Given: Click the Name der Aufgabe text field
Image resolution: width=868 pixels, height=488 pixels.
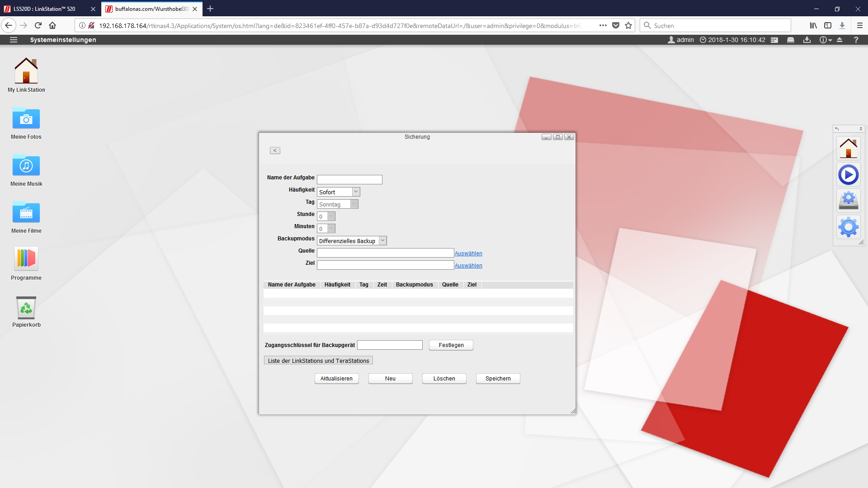Looking at the screenshot, I should tap(349, 180).
